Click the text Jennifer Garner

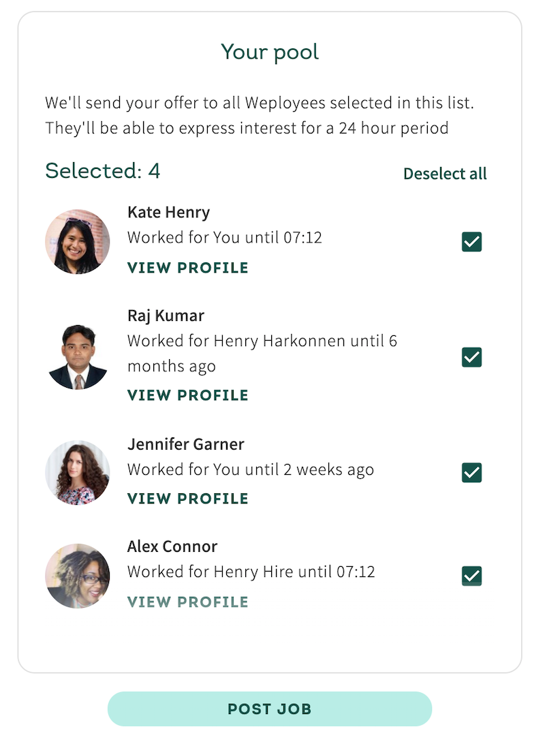[x=185, y=444]
